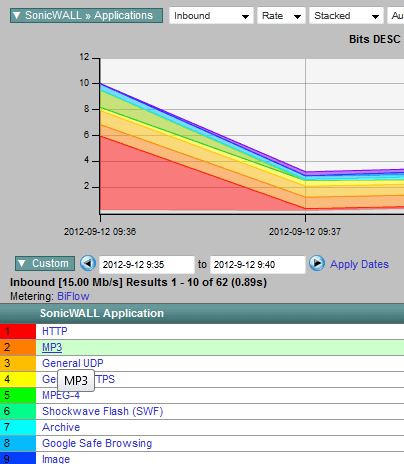
Task: Click the Bits DESC chart title
Action: (374, 39)
